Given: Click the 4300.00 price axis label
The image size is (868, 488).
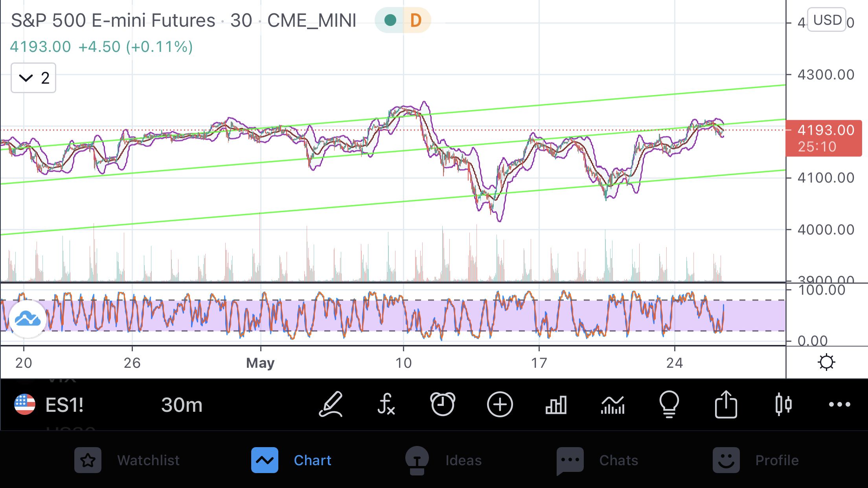Looking at the screenshot, I should (826, 75).
